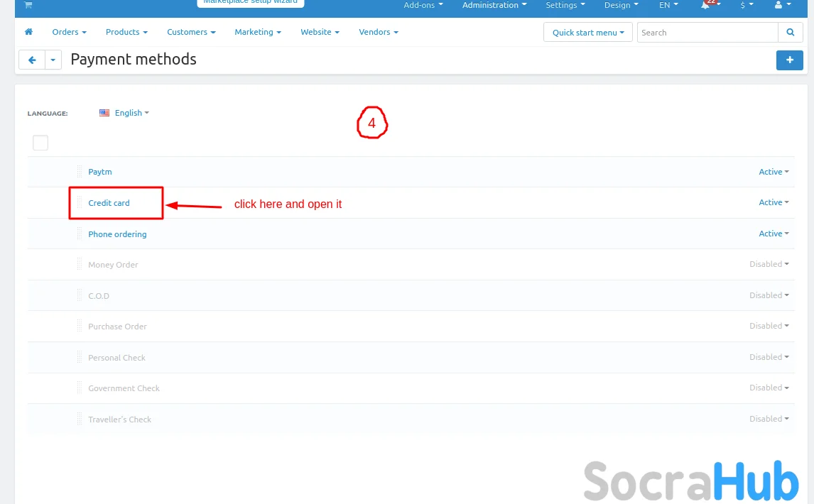The image size is (814, 504).
Task: Grab the Traveller's Check drag handle
Action: [x=80, y=420]
